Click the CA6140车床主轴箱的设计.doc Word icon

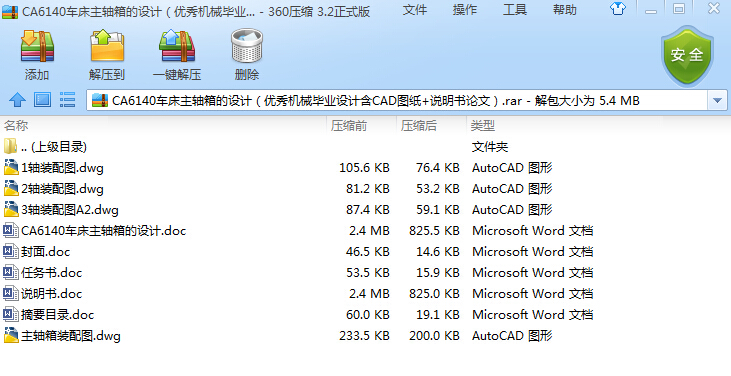coord(11,230)
